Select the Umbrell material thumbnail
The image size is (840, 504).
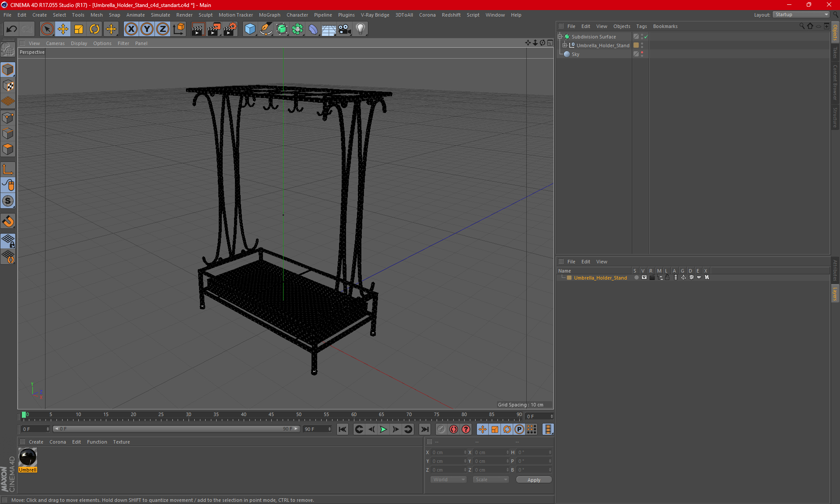click(x=28, y=457)
